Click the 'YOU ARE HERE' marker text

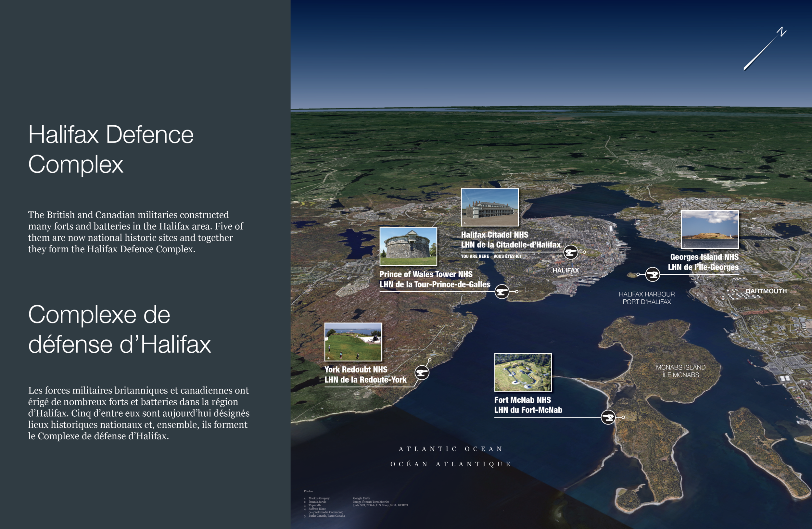(x=475, y=256)
